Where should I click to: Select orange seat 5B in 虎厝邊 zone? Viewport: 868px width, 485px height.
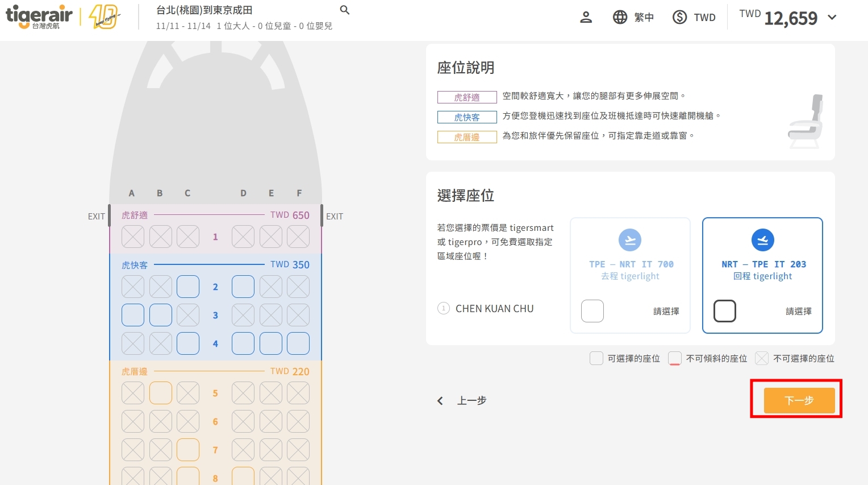[x=161, y=393]
